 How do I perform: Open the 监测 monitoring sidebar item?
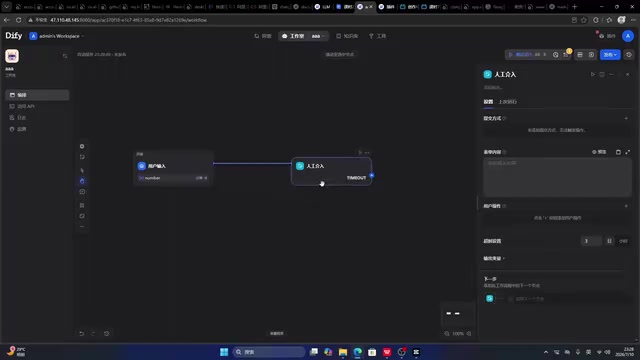click(37, 129)
